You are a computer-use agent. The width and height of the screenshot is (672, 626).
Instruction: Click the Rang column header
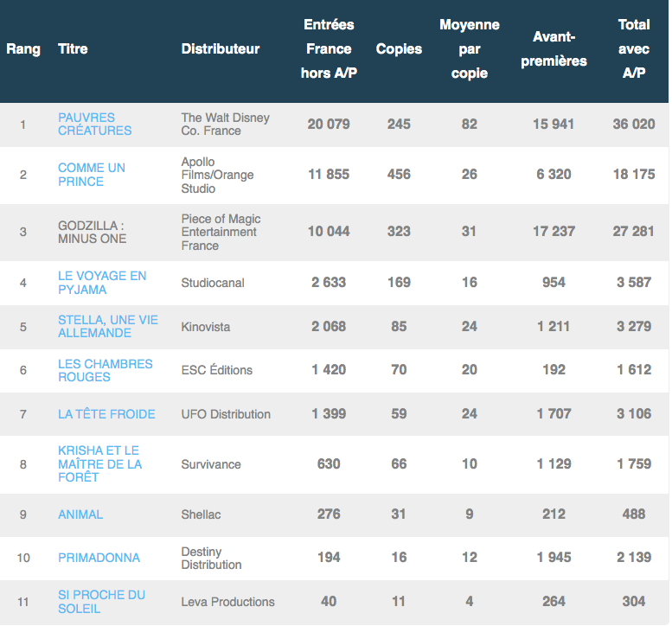coord(23,49)
